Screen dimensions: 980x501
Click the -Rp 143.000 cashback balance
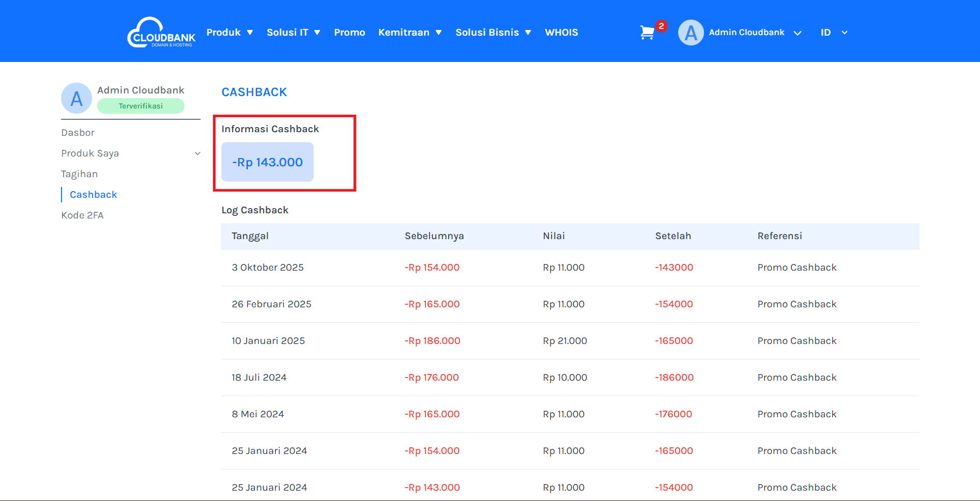(267, 162)
